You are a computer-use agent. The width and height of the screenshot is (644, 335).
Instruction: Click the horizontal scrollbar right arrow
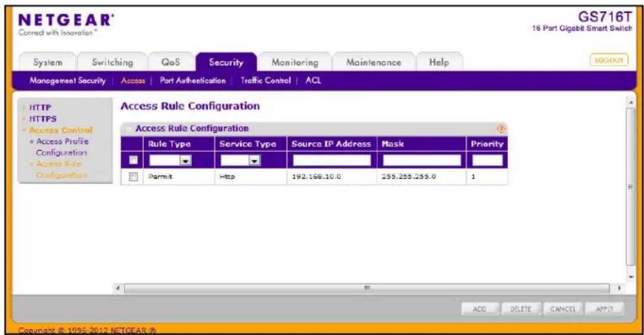pyautogui.click(x=619, y=288)
